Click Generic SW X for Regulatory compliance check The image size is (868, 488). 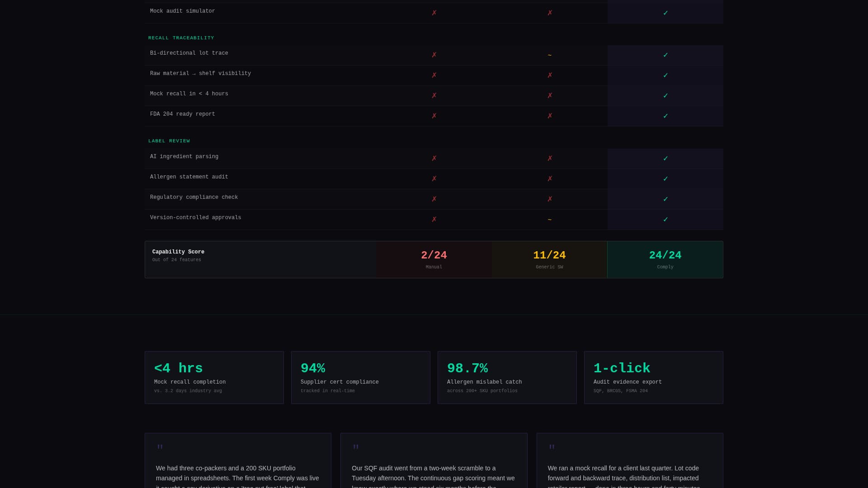click(x=550, y=199)
